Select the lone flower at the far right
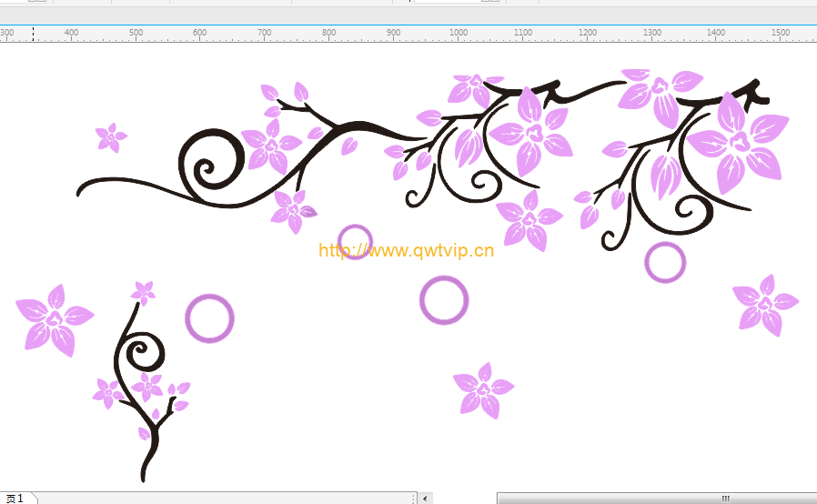Image resolution: width=817 pixels, height=504 pixels. 765,306
